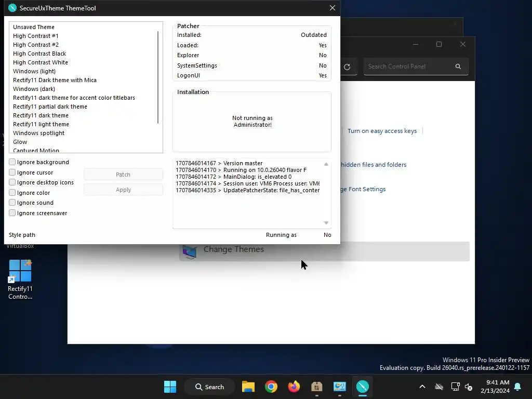
Task: Show hidden tray icons chevron
Action: [x=422, y=387]
